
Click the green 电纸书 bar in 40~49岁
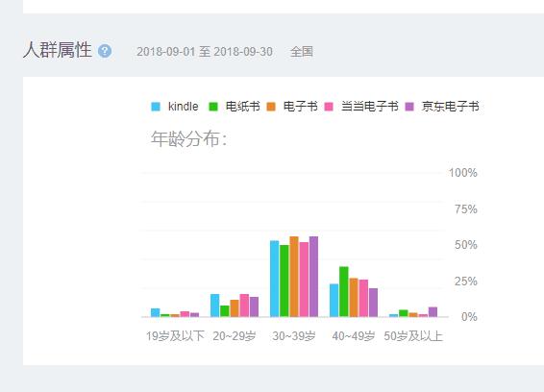[344, 291]
